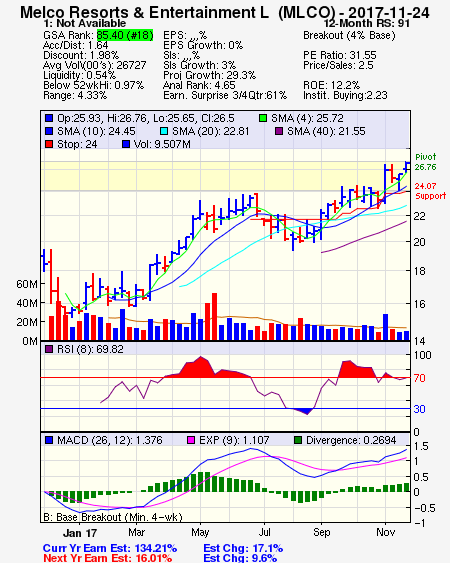Click the blue 'Est Chg: 17.1%' text
This screenshot has height=563, width=450.
(x=243, y=548)
